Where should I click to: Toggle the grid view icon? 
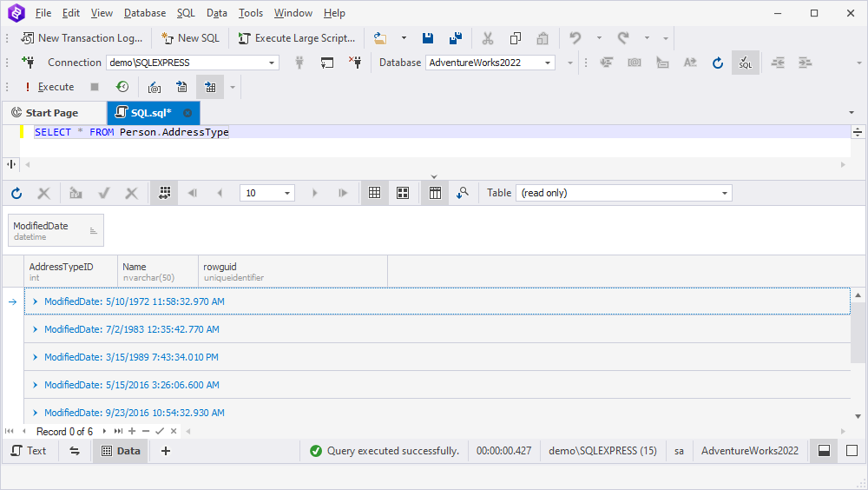coord(375,193)
